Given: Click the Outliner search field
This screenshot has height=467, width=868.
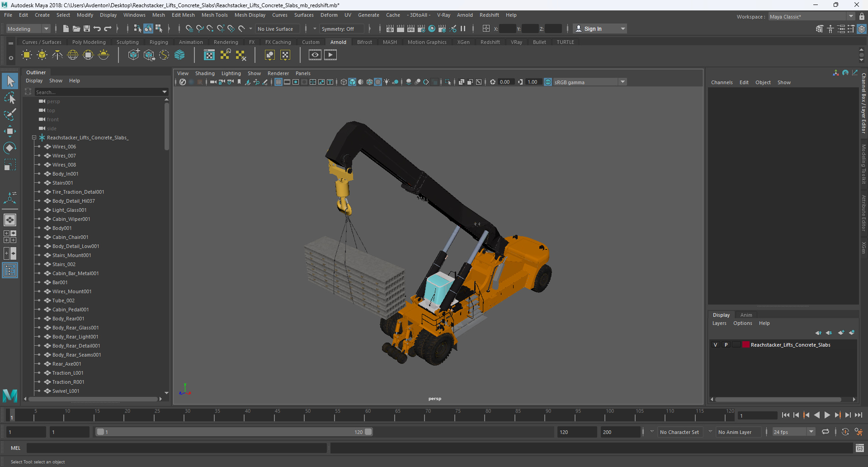Looking at the screenshot, I should point(98,92).
